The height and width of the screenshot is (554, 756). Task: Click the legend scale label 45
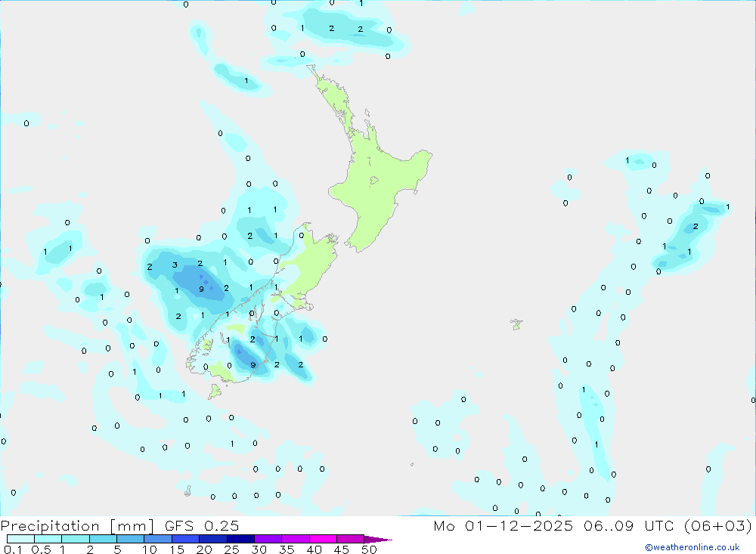pyautogui.click(x=342, y=549)
